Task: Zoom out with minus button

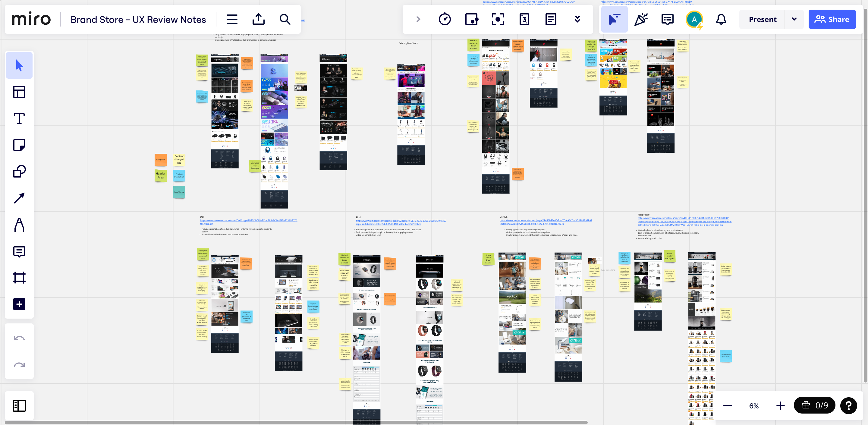Action: point(728,405)
